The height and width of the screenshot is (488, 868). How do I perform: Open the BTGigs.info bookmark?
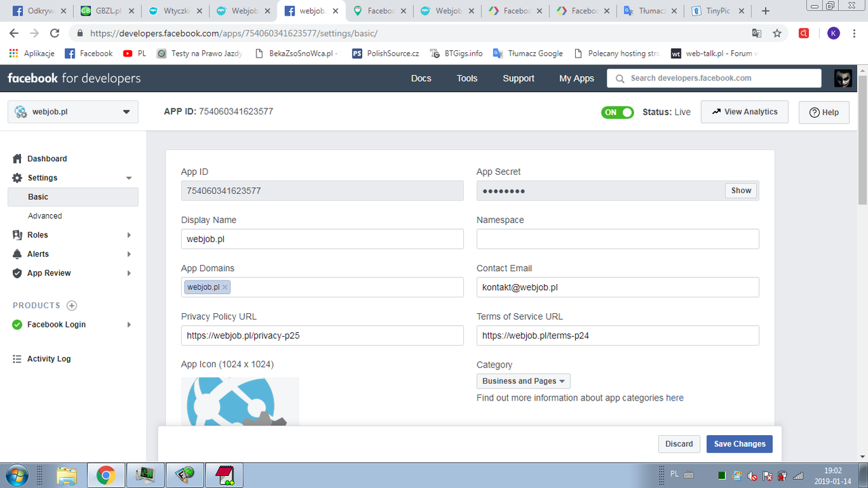click(x=456, y=54)
